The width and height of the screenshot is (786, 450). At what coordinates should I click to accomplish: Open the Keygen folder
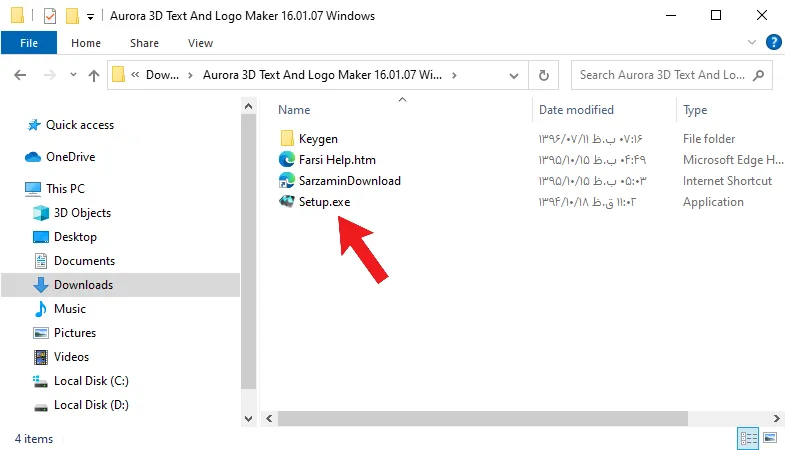tap(318, 139)
